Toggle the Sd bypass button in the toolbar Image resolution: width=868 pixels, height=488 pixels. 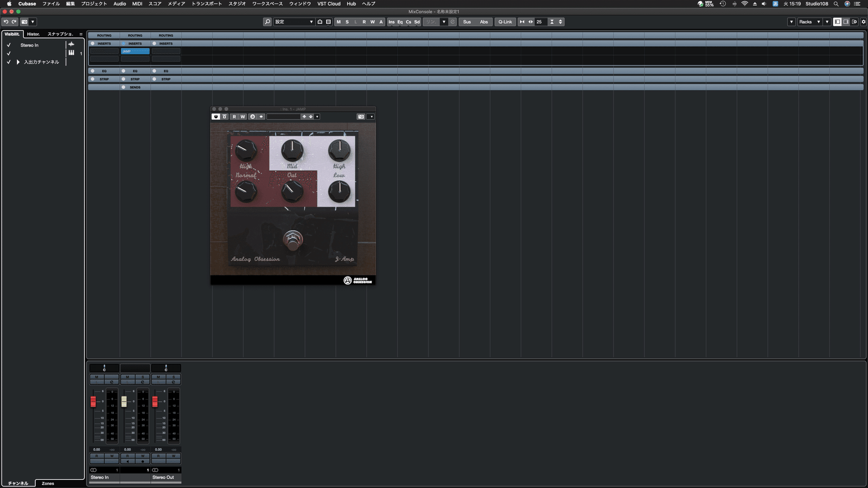pos(417,22)
